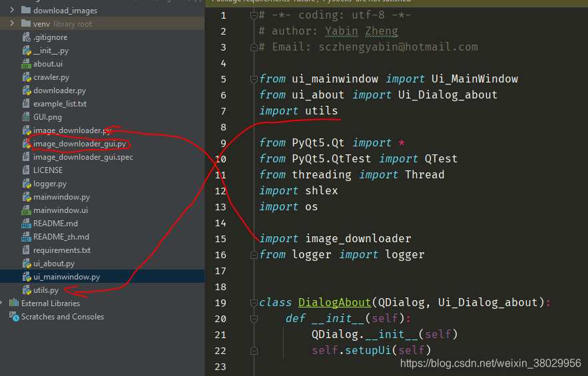Click 'Ui_Dialog_about' import on line 6

(x=447, y=95)
